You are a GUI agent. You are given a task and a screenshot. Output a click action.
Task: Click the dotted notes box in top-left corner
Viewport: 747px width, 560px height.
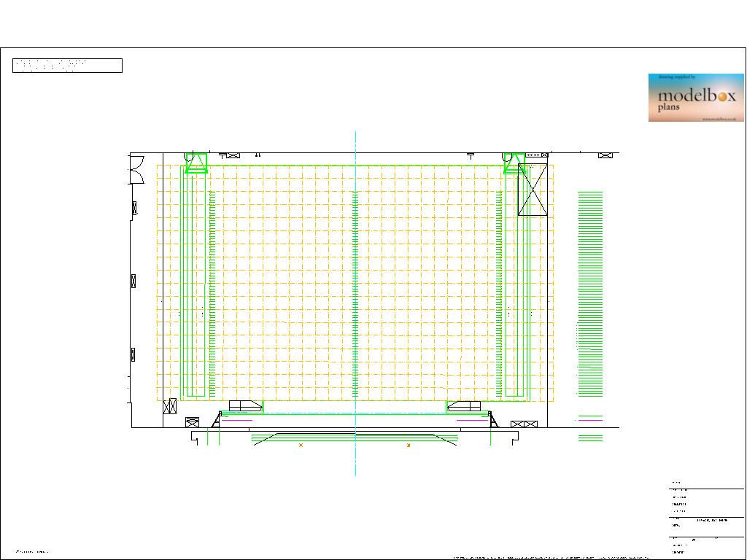[67, 66]
